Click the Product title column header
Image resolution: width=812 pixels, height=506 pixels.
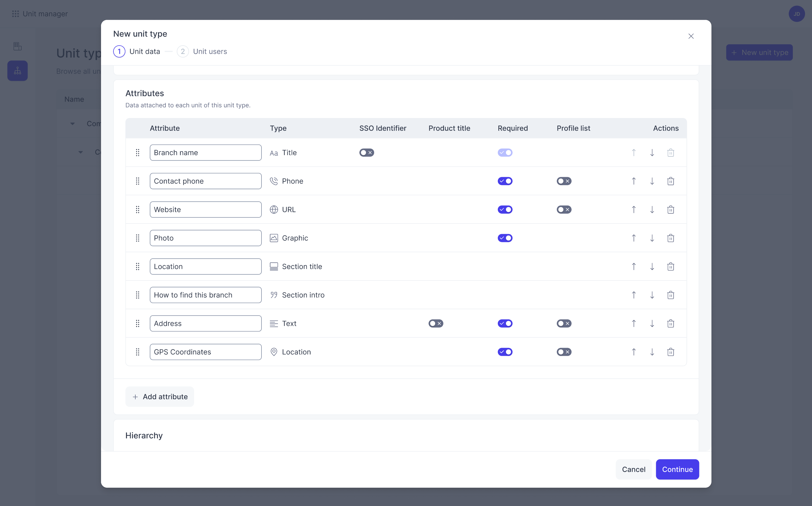(x=449, y=128)
